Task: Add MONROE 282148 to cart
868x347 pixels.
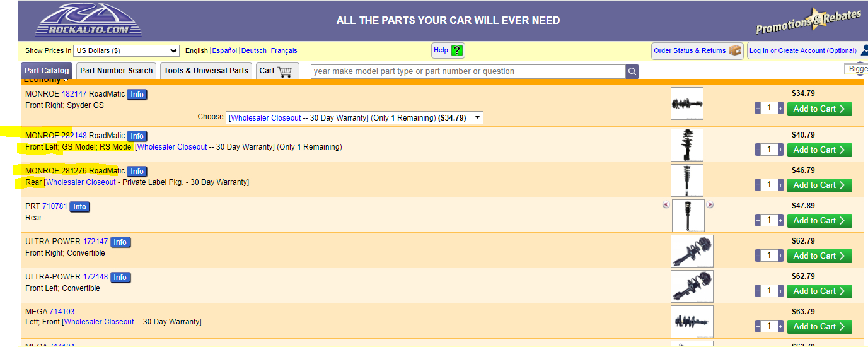Action: (x=819, y=150)
